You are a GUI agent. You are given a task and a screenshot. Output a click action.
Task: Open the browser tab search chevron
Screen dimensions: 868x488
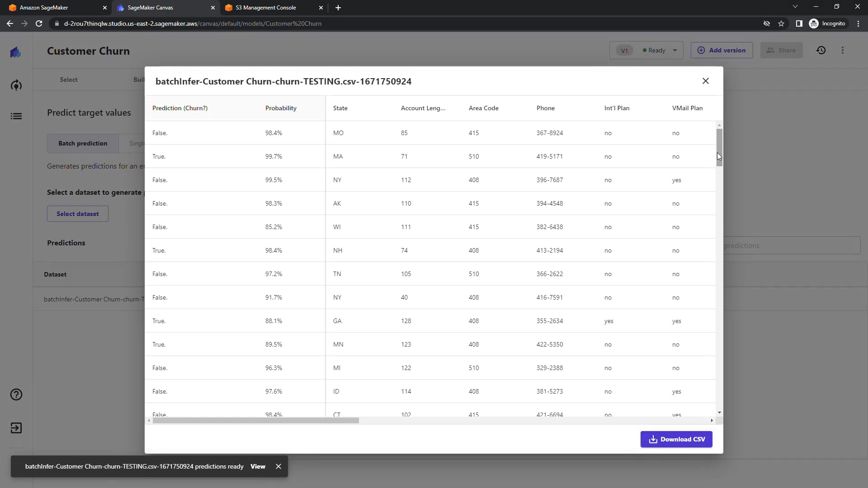pyautogui.click(x=795, y=7)
